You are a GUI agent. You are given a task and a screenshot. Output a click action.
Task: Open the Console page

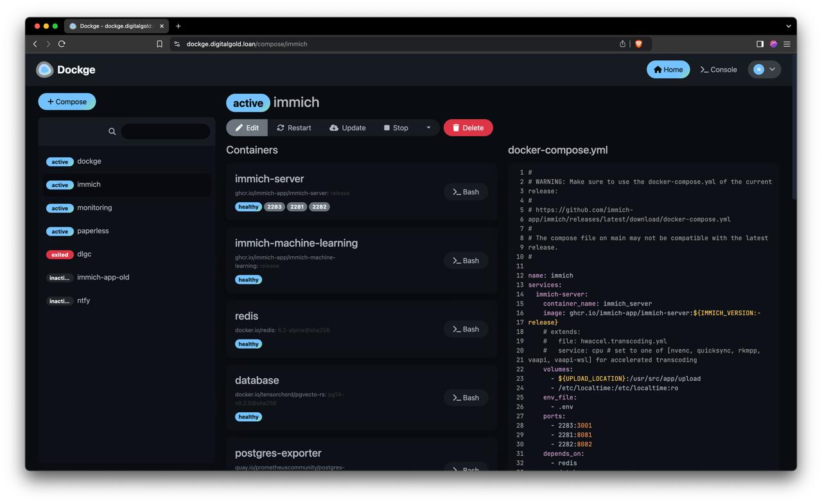click(719, 69)
